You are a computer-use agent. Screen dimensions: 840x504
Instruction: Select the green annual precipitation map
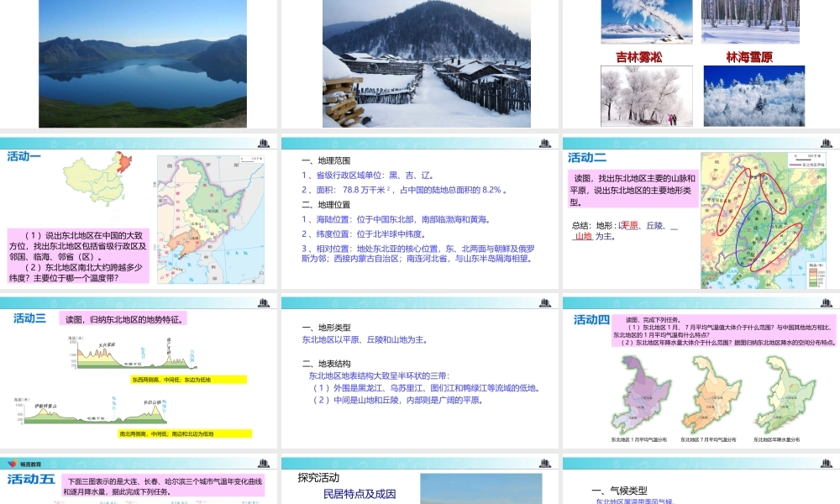click(785, 395)
